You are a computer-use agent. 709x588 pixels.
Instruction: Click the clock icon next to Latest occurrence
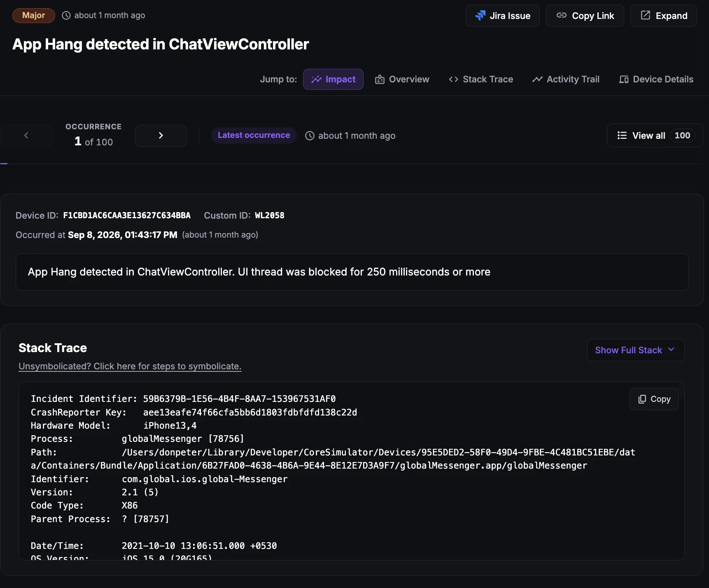pos(310,135)
